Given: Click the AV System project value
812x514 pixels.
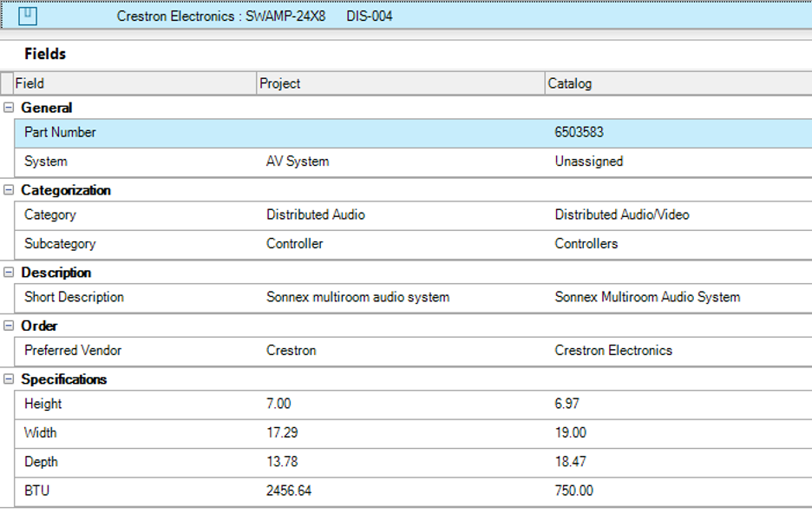Looking at the screenshot, I should (x=298, y=161).
